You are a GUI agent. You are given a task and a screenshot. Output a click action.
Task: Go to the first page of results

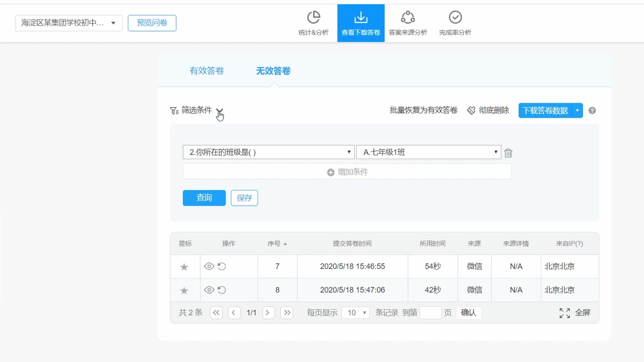click(216, 313)
